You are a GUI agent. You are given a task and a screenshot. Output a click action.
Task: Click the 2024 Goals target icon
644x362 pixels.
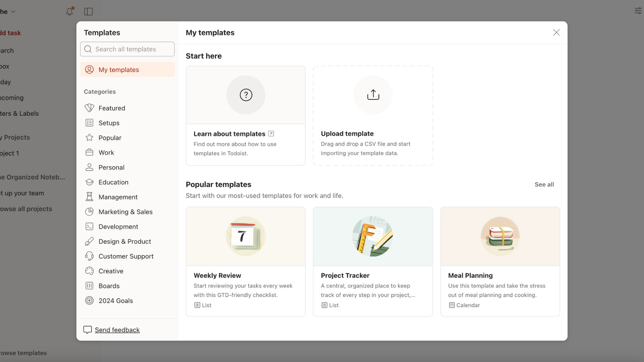click(89, 301)
